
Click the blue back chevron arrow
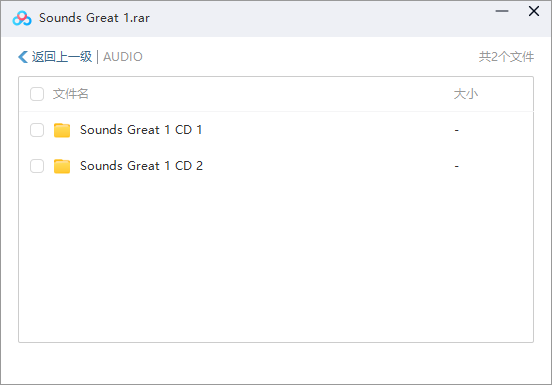click(x=23, y=57)
